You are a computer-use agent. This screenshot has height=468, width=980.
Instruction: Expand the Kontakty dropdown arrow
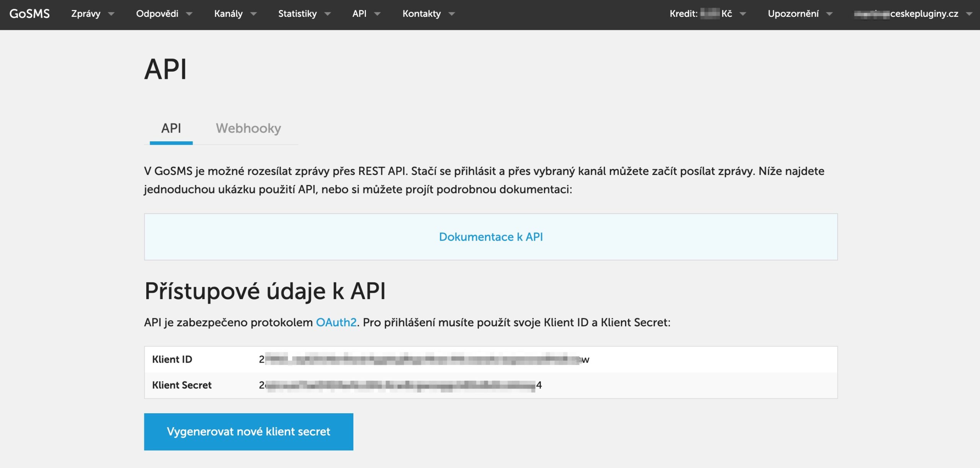(x=452, y=14)
